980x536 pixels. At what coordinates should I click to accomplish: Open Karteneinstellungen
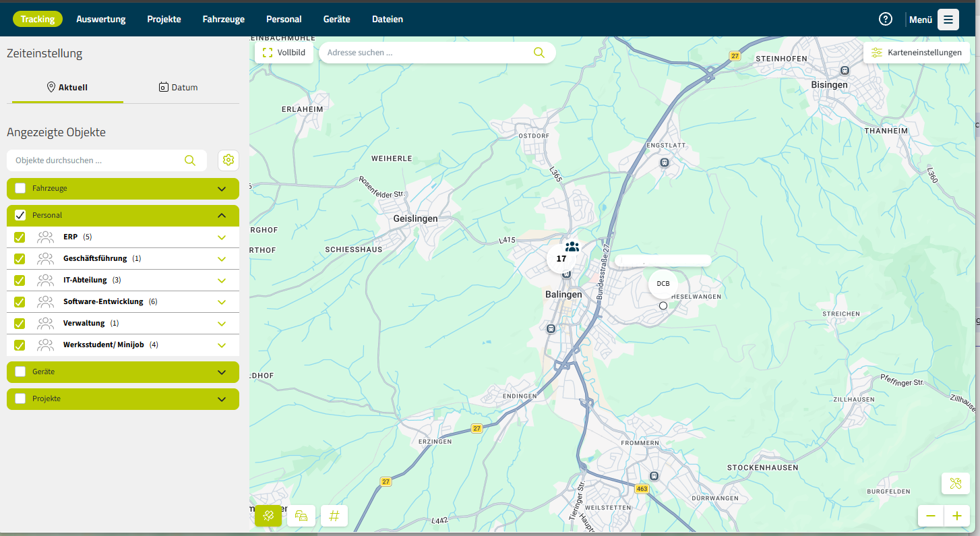[917, 53]
